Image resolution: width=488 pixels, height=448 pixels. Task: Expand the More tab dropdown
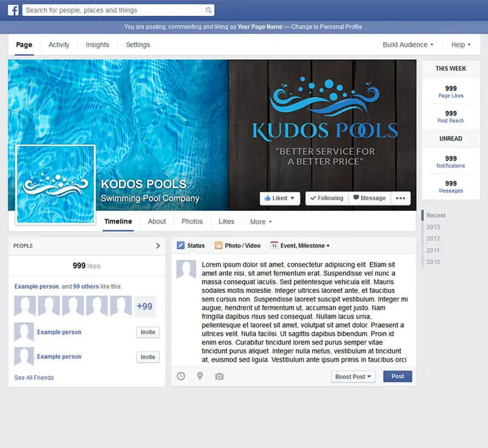coord(260,222)
